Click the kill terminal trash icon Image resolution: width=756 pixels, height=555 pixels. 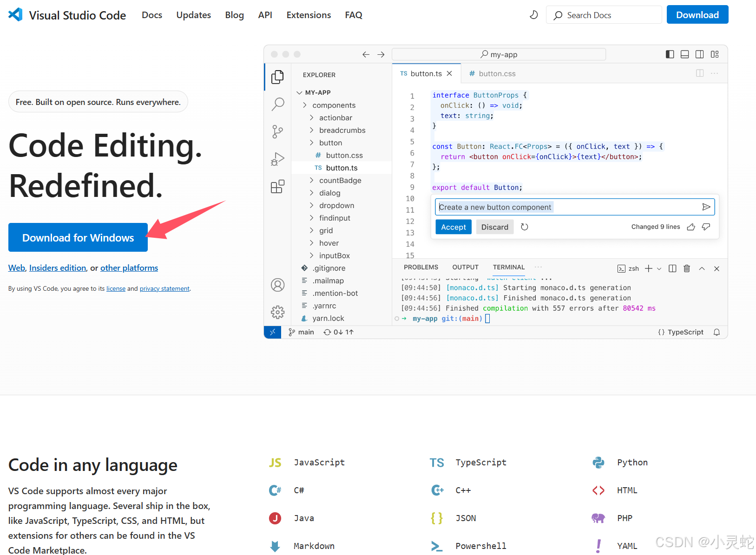coord(687,268)
